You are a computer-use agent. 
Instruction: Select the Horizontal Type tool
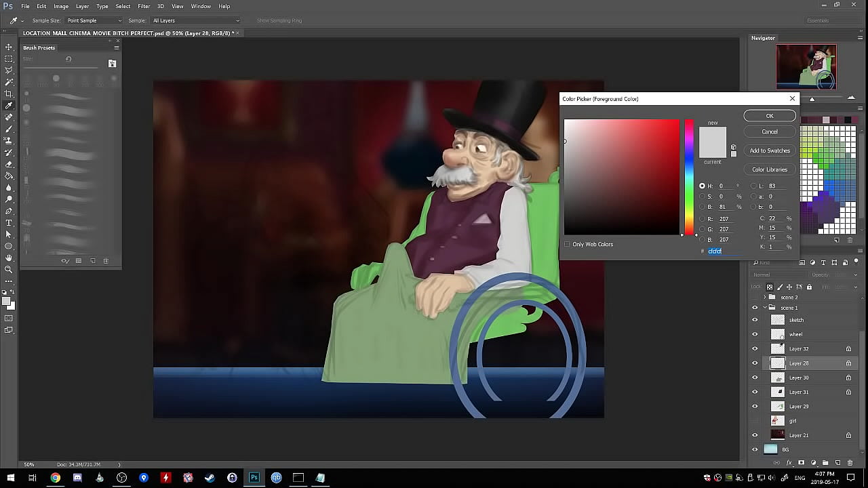(x=9, y=222)
